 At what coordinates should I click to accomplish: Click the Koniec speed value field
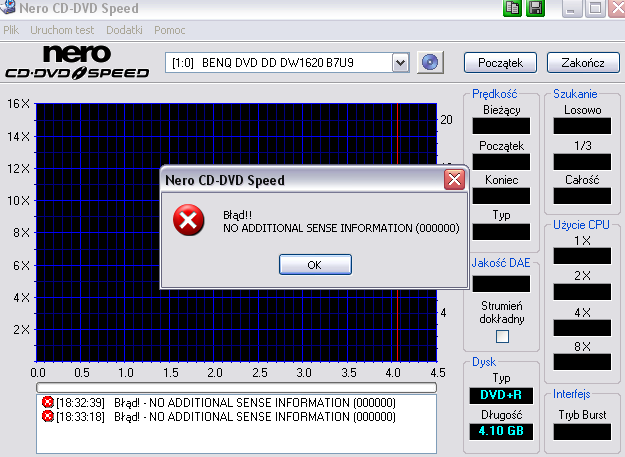pos(501,196)
